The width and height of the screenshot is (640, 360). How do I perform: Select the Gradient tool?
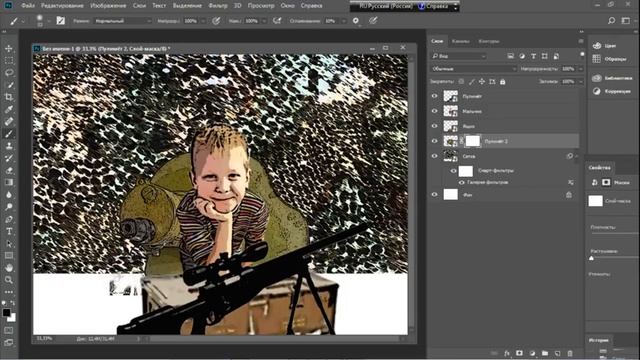(9, 182)
